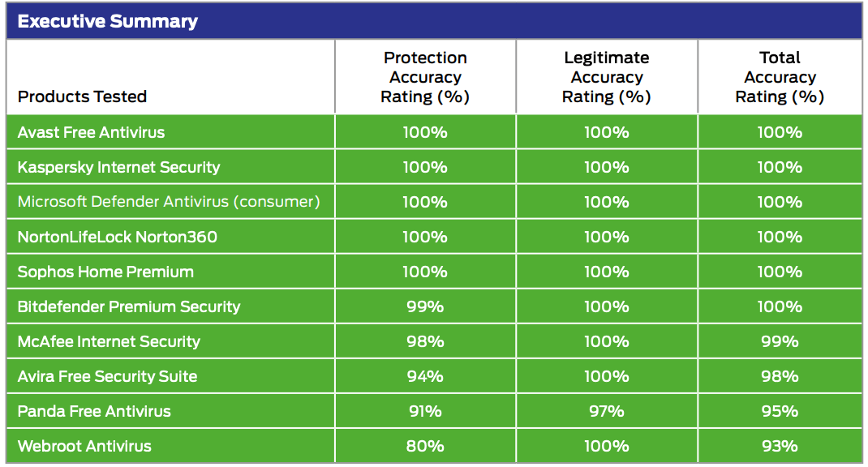Screen dimensions: 868x467
Task: Select the Avira Free Security Suite name
Action: coord(107,376)
